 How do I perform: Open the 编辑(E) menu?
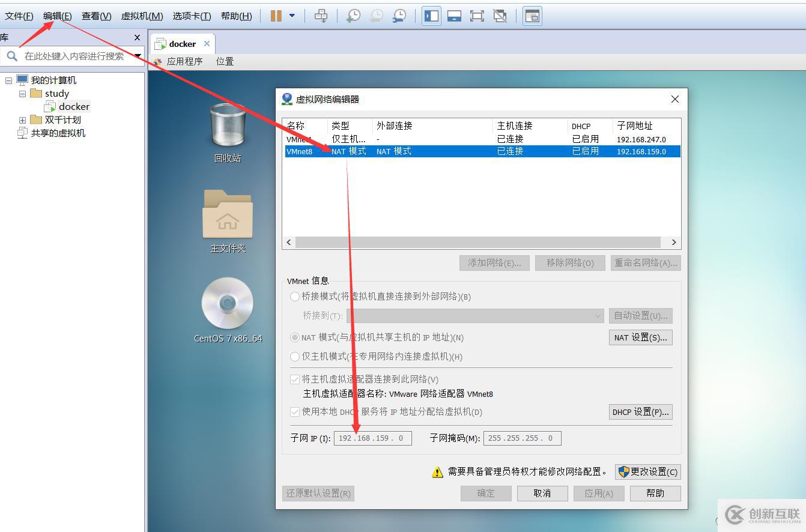pyautogui.click(x=58, y=16)
